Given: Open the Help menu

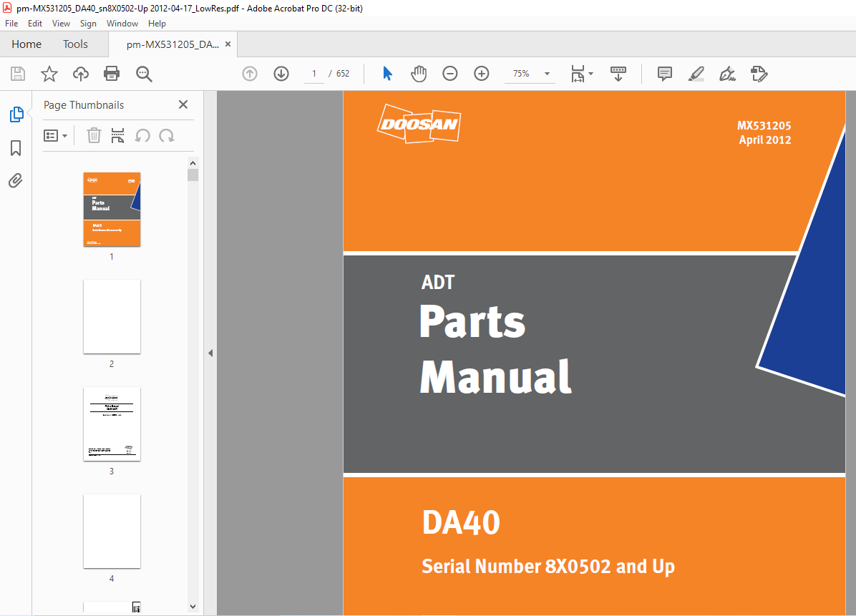Looking at the screenshot, I should point(157,24).
